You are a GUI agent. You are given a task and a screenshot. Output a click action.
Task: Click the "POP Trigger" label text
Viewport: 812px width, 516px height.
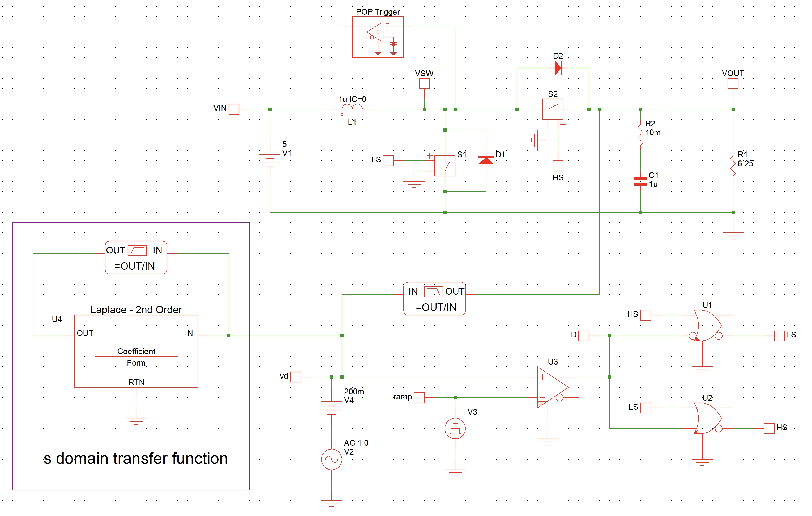pos(378,12)
